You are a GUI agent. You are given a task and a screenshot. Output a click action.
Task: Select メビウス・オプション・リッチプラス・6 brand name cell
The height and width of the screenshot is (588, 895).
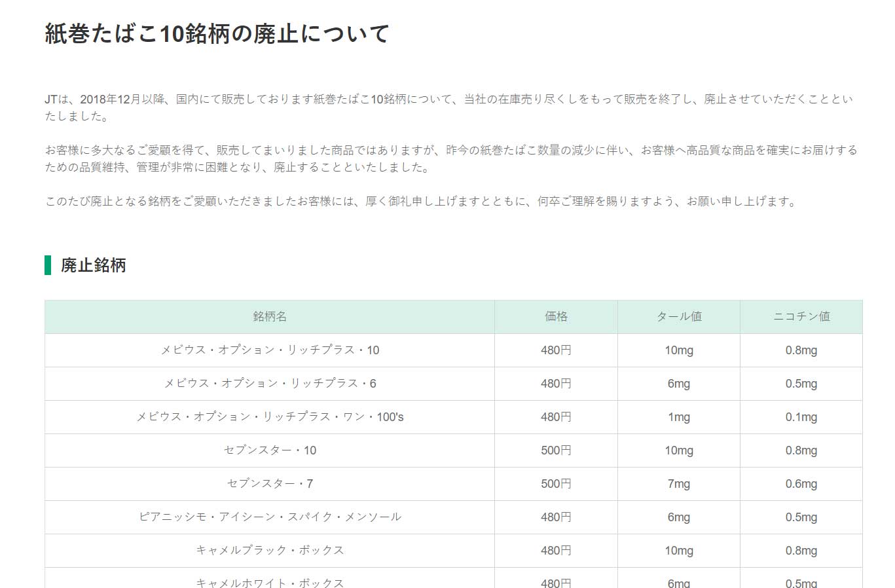point(270,384)
